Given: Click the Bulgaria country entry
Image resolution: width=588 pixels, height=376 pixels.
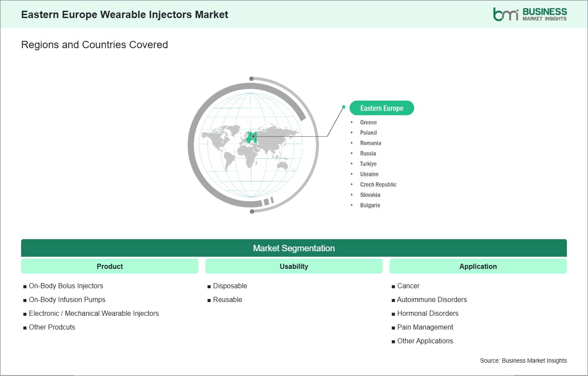Looking at the screenshot, I should (x=370, y=205).
